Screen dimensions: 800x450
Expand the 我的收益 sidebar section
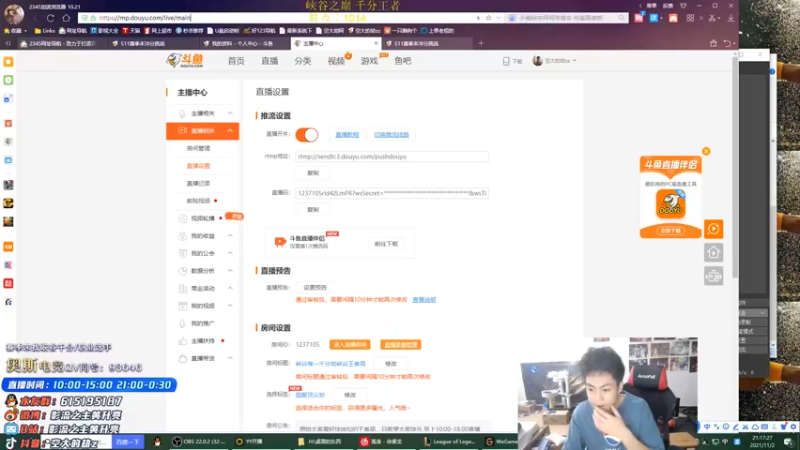click(x=230, y=236)
